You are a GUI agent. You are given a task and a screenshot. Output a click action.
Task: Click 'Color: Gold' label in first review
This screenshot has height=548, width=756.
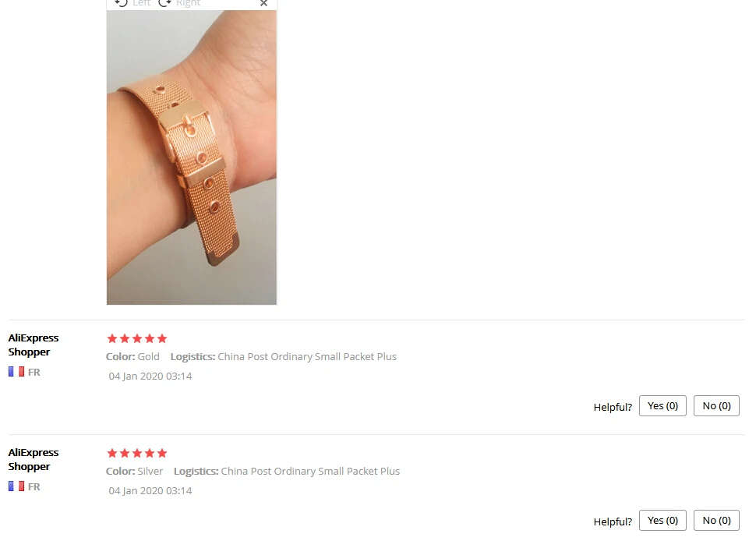click(132, 356)
